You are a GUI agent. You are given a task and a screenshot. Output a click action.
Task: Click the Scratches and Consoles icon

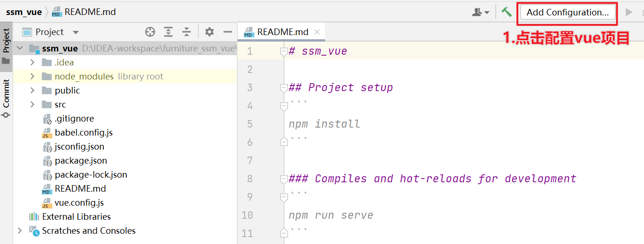(x=34, y=230)
